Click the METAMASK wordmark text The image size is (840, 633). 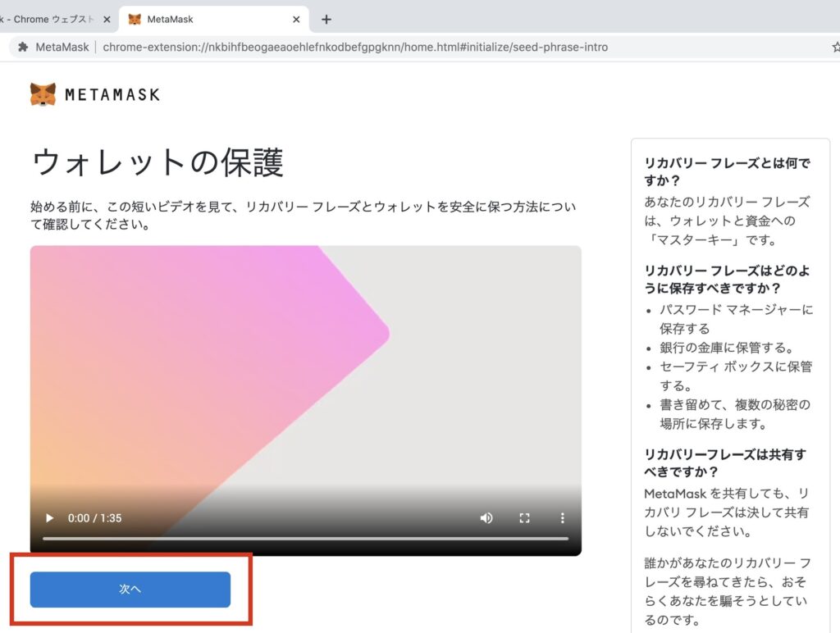pos(112,95)
